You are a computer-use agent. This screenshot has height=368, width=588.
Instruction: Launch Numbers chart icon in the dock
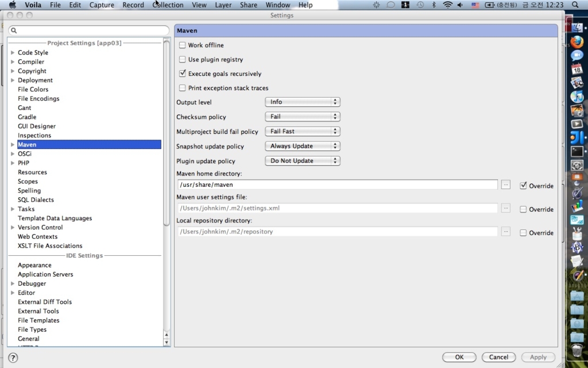(x=577, y=206)
